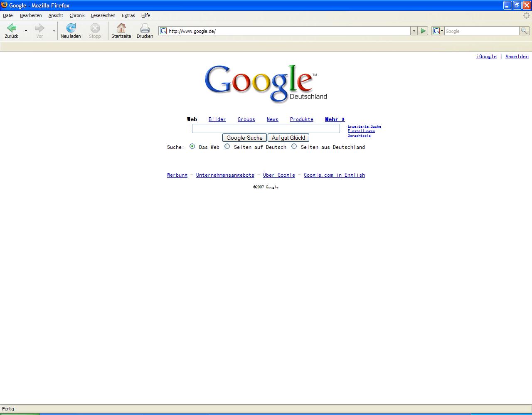Select Seiten aus Deutschland radio button
532x415 pixels.
pyautogui.click(x=294, y=146)
